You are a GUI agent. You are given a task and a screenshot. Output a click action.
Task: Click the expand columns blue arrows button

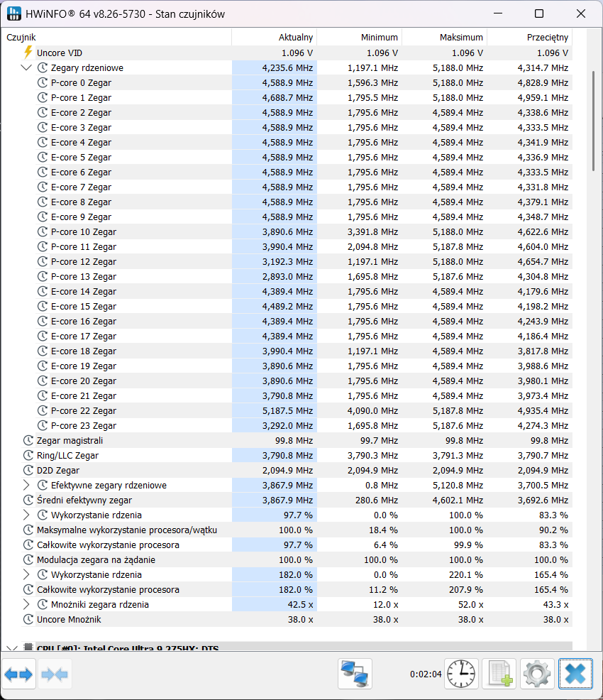(x=18, y=674)
